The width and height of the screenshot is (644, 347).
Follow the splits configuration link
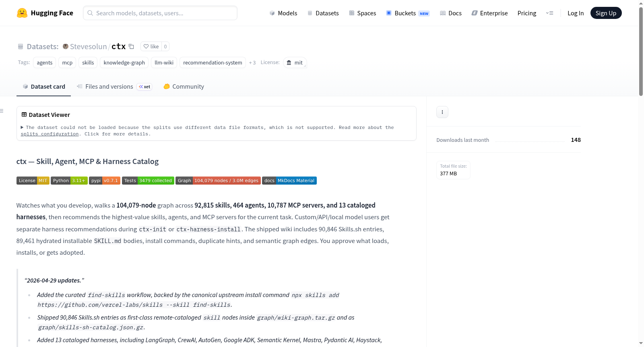tap(50, 134)
